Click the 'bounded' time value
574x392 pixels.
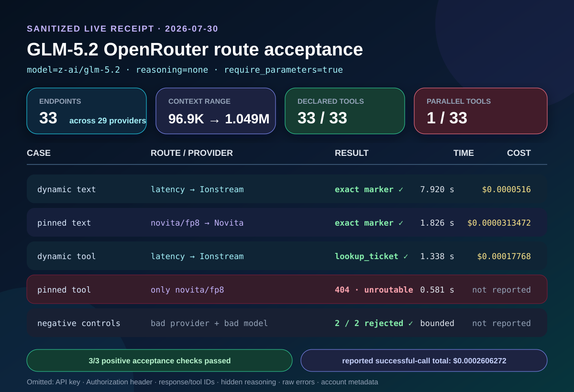[437, 323]
